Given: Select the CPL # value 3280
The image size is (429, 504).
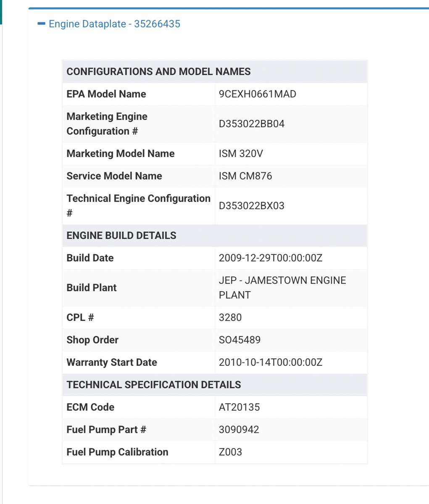Looking at the screenshot, I should [x=230, y=318].
